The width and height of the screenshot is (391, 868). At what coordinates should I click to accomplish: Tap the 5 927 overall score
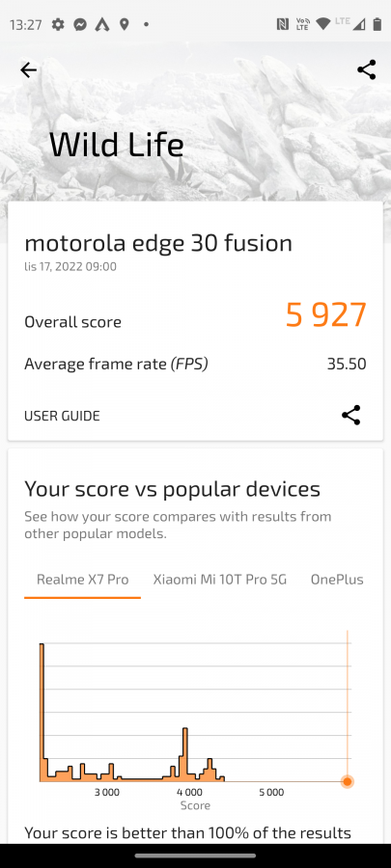pos(326,315)
